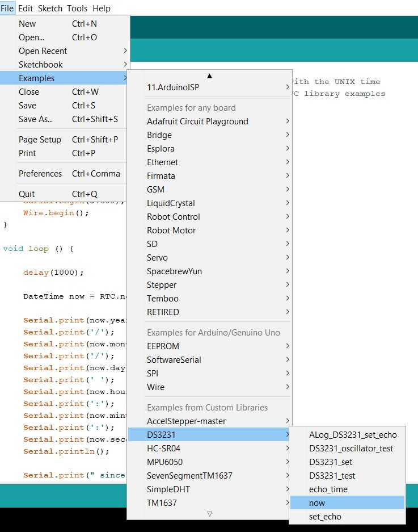Open the Tools menu
The height and width of the screenshot is (532, 418).
(77, 9)
